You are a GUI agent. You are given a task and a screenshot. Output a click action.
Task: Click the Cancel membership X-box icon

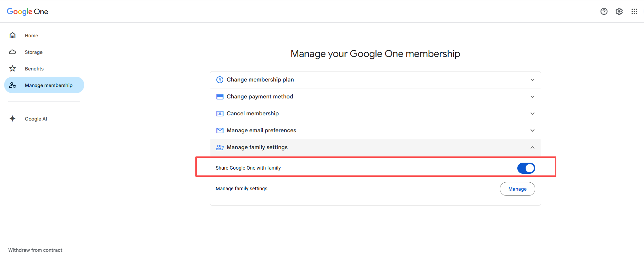pos(220,114)
